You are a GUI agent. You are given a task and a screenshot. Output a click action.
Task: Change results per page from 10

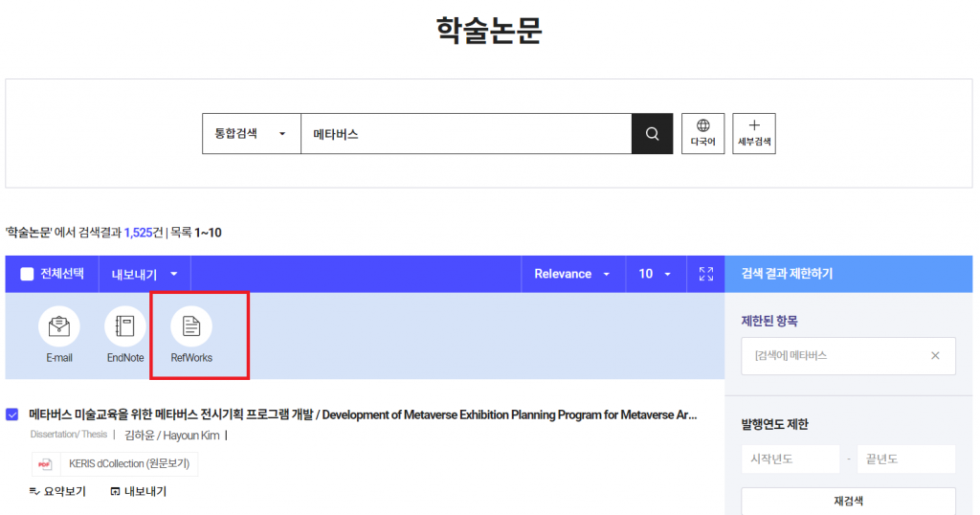point(655,274)
